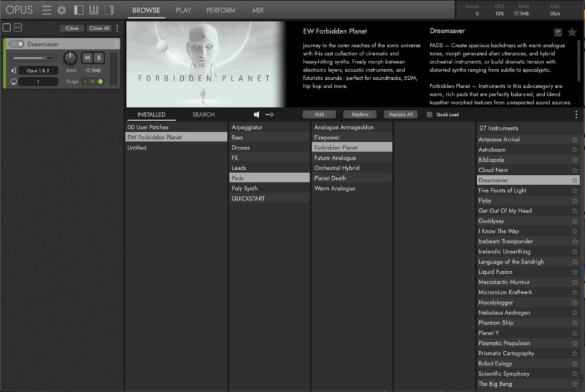The width and height of the screenshot is (585, 392).
Task: Toggle favorite star for Dreamsaver row
Action: 575,180
